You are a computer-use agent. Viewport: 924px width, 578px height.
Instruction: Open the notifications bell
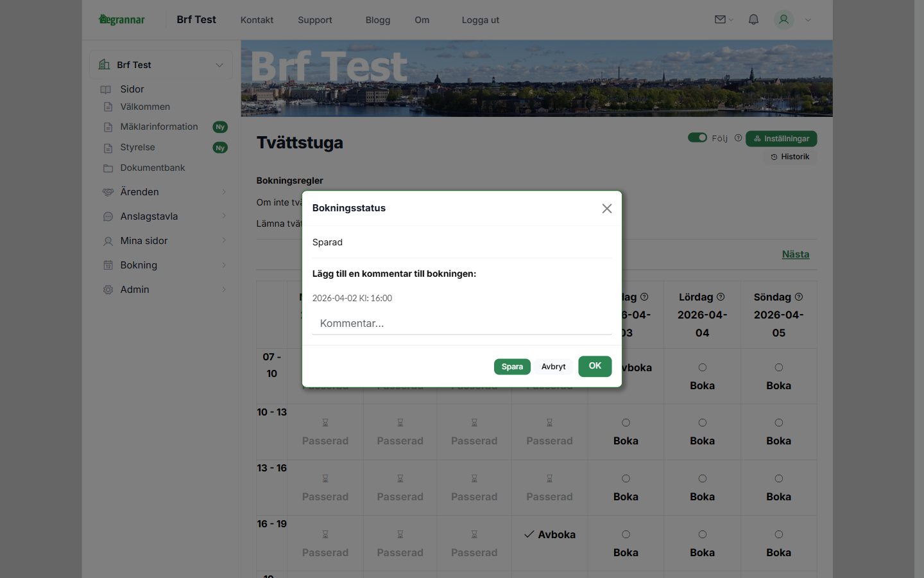tap(753, 20)
